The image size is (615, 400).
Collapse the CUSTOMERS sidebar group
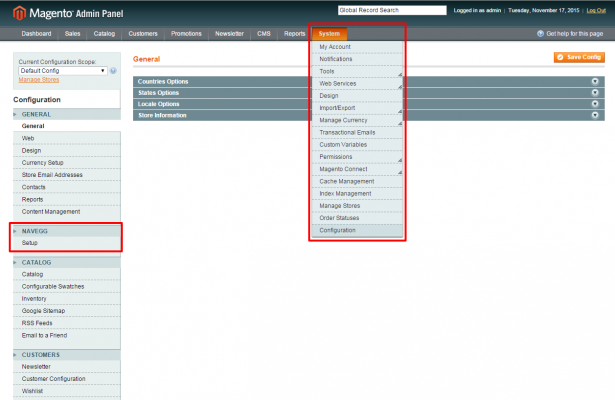point(67,355)
